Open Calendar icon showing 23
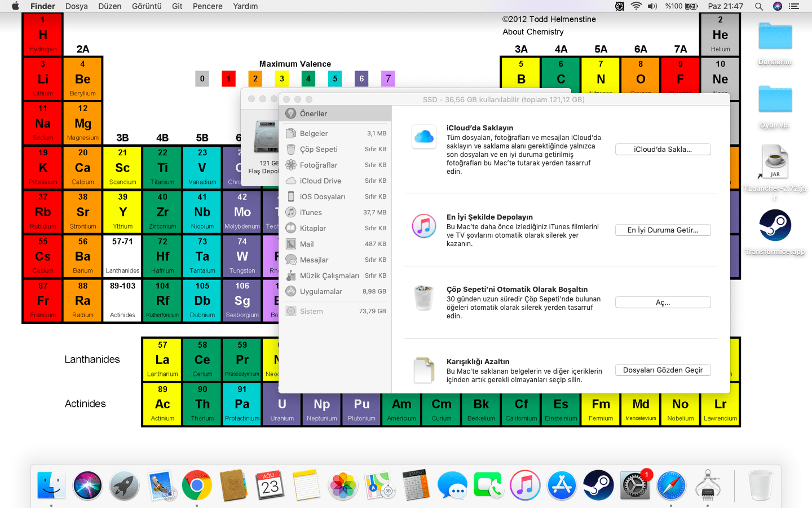This screenshot has height=508, width=812. (x=270, y=485)
